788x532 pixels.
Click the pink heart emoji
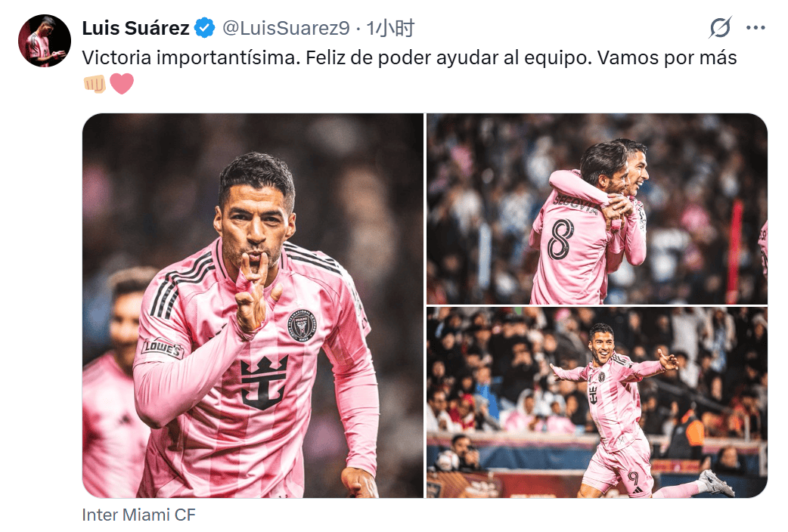coord(122,84)
